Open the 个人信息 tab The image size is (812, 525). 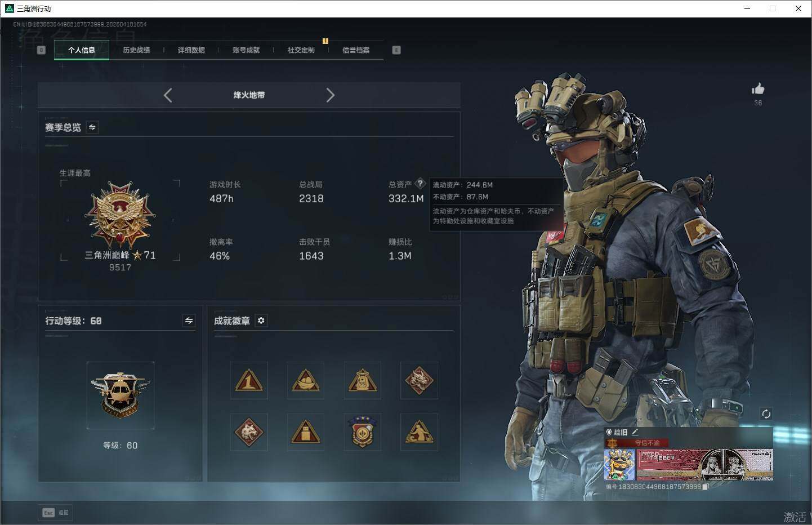[82, 50]
